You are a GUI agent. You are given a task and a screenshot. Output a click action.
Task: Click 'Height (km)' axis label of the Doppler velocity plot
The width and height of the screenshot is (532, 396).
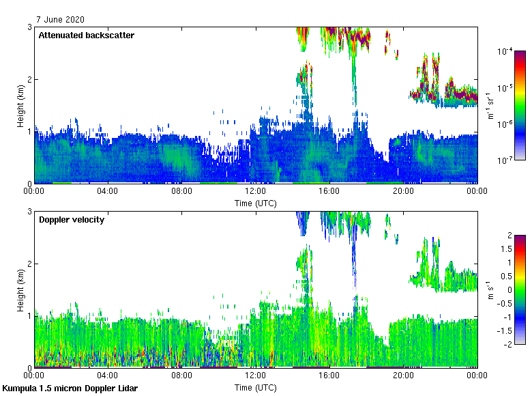tap(20, 289)
